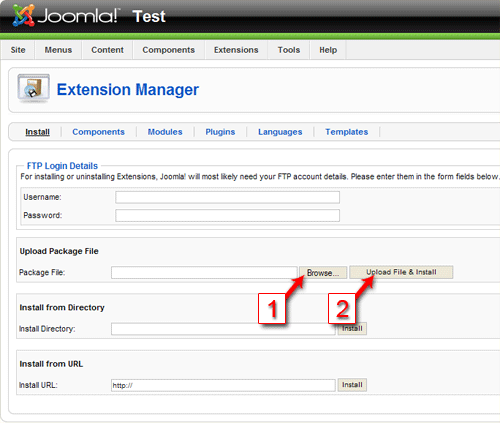
Task: Focus the FTP Username field
Action: pyautogui.click(x=227, y=197)
